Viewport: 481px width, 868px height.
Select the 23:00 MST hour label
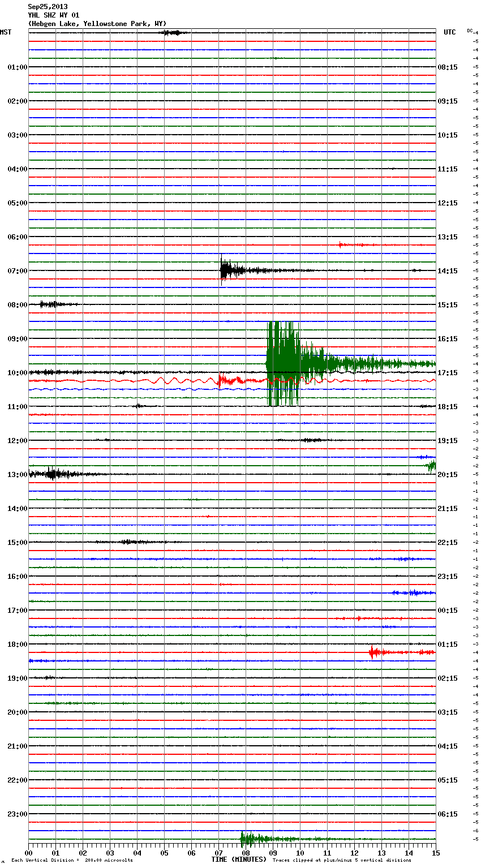18,814
